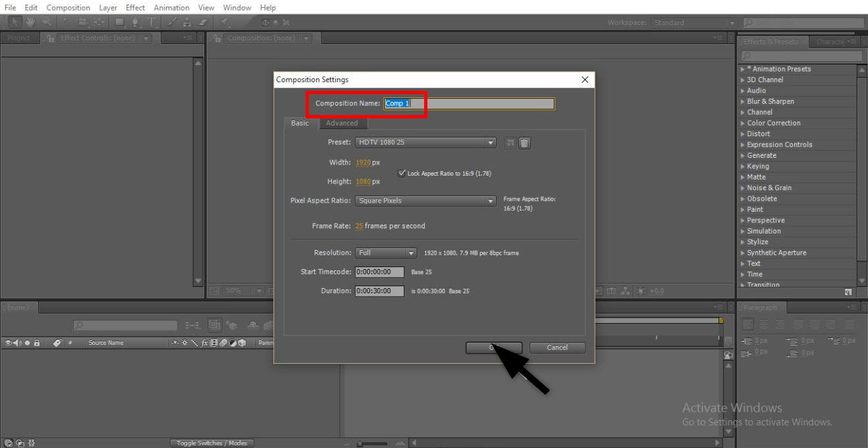Image resolution: width=868 pixels, height=448 pixels.
Task: Select the Pen tool
Action: pyautogui.click(x=135, y=22)
